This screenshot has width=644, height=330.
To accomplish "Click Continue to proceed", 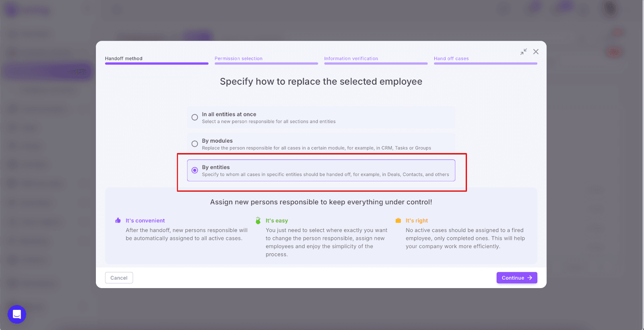I will pyautogui.click(x=516, y=278).
